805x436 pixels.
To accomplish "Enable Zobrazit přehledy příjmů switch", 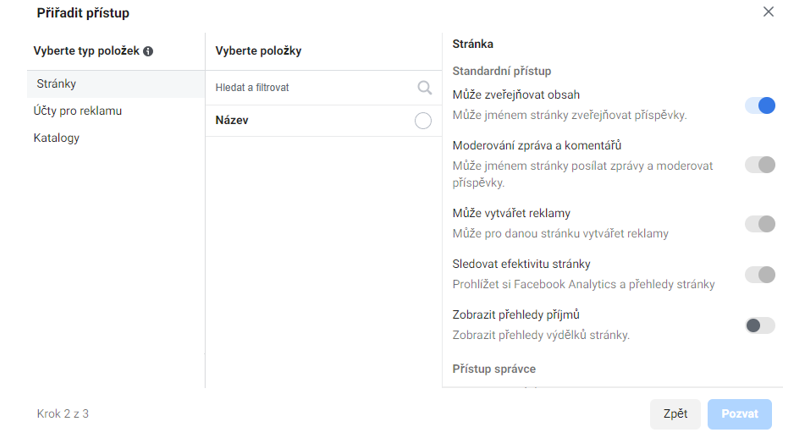I will (760, 326).
